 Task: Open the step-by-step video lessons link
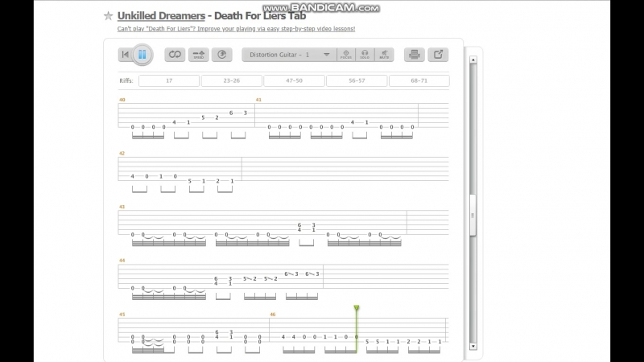[x=236, y=29]
